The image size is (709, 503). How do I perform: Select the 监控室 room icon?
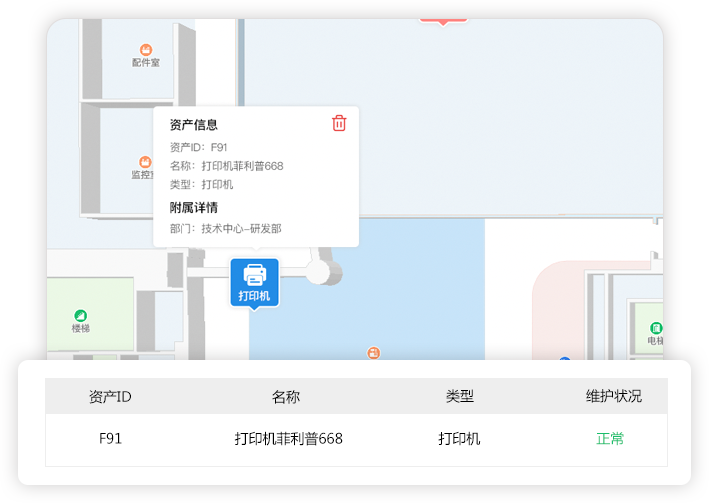point(144,162)
